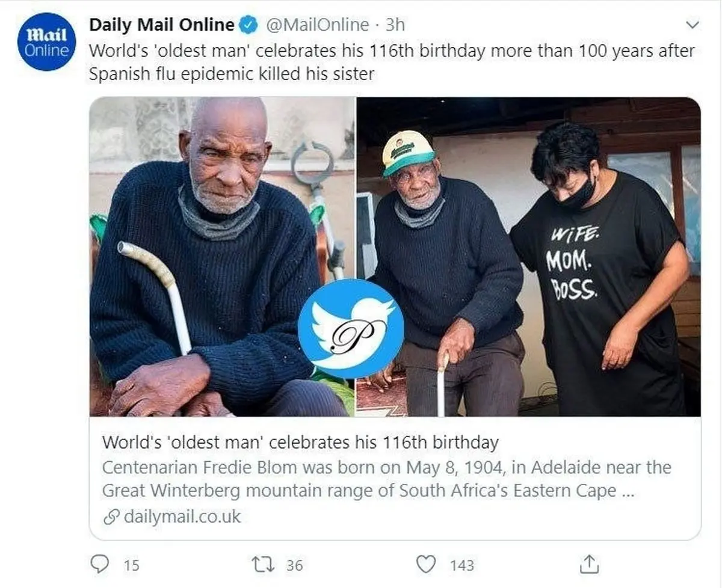The height and width of the screenshot is (588, 722).
Task: Click the card headline about 116th birthday
Action: click(300, 443)
